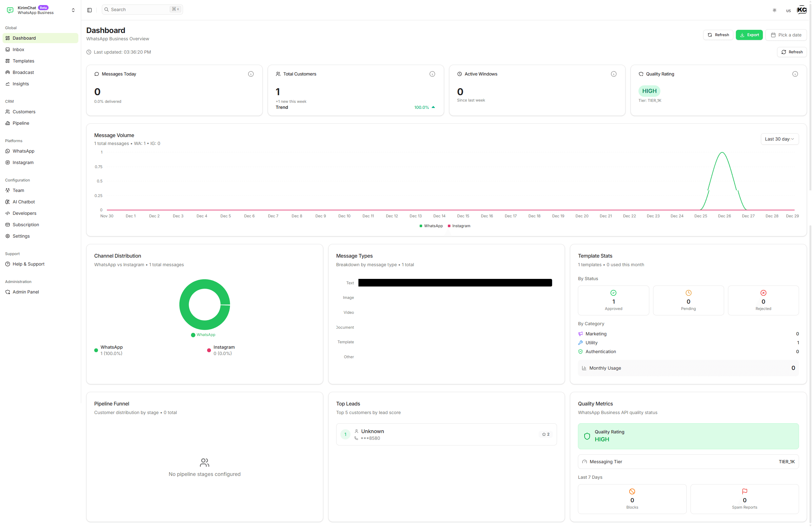Toggle the sidebar collapse icon
The image size is (812, 527).
click(89, 10)
